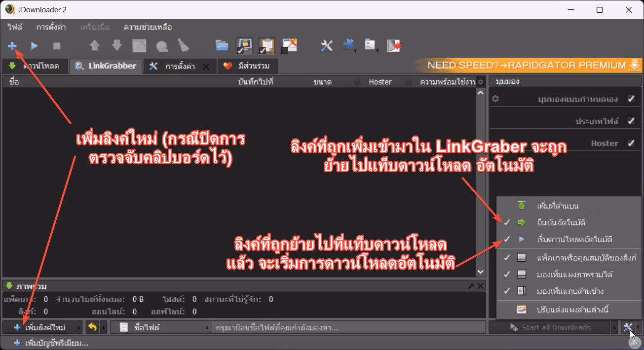Viewport: 644px width, 350px height.
Task: Click the ภาพรวม panel wrench settings icon
Action: (x=471, y=286)
